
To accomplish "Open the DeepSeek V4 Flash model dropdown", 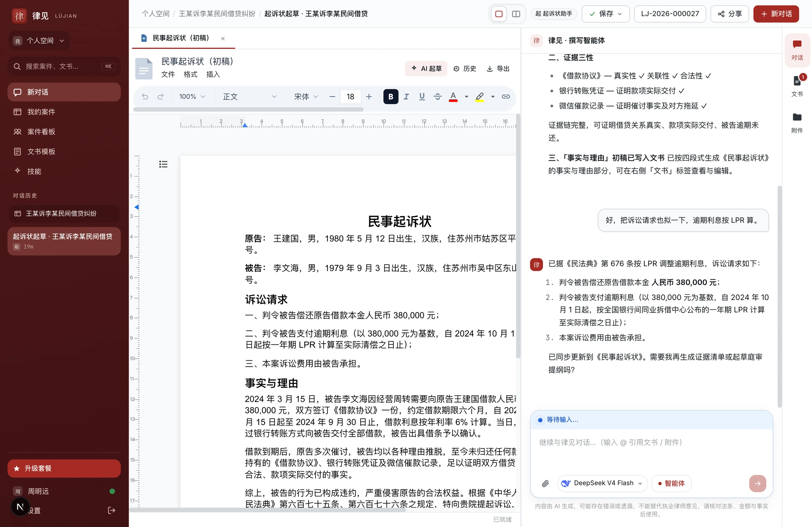I will pyautogui.click(x=602, y=483).
